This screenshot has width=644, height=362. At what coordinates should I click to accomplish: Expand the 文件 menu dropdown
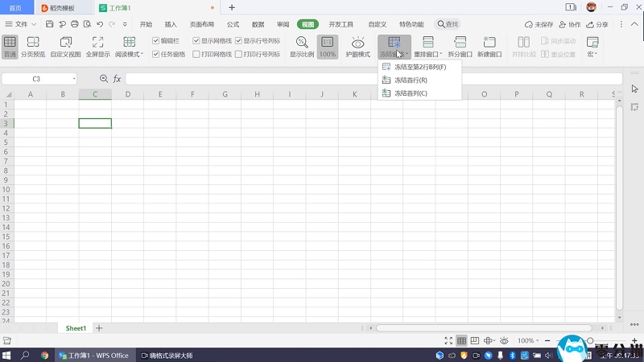point(22,24)
